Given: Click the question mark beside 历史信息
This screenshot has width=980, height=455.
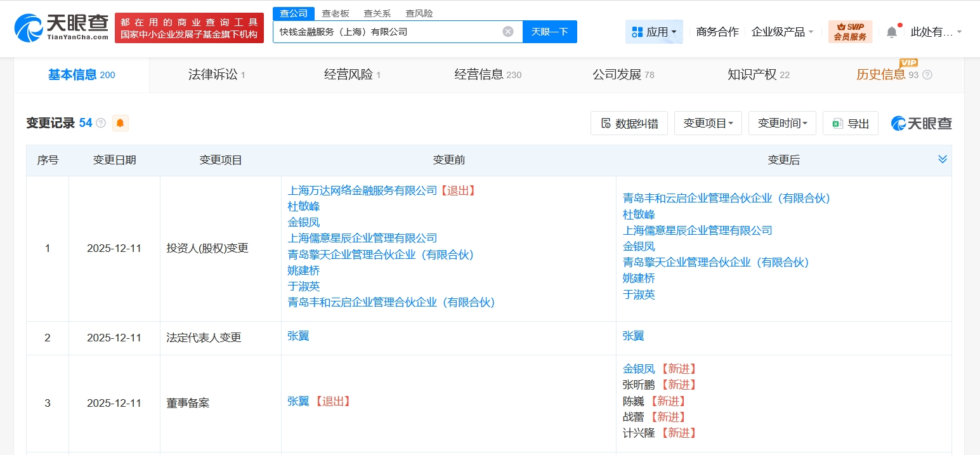Looking at the screenshot, I should point(927,74).
